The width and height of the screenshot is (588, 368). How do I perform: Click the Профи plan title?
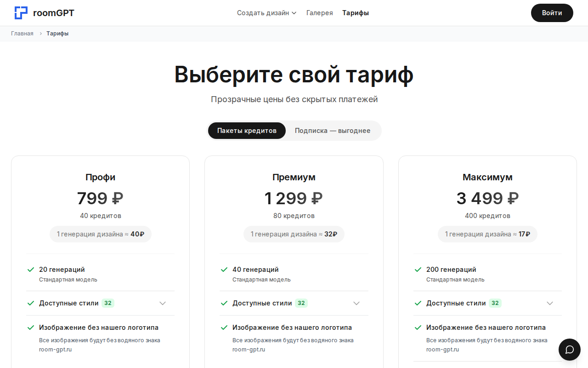coord(101,177)
